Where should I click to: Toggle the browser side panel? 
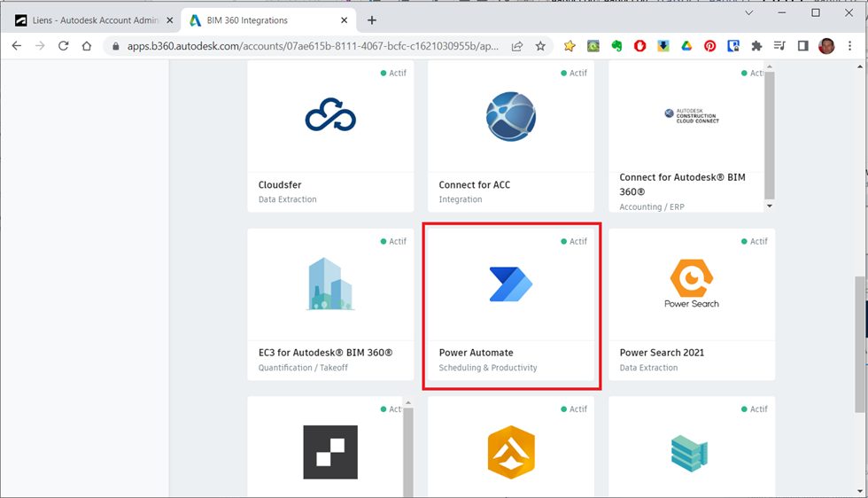802,47
